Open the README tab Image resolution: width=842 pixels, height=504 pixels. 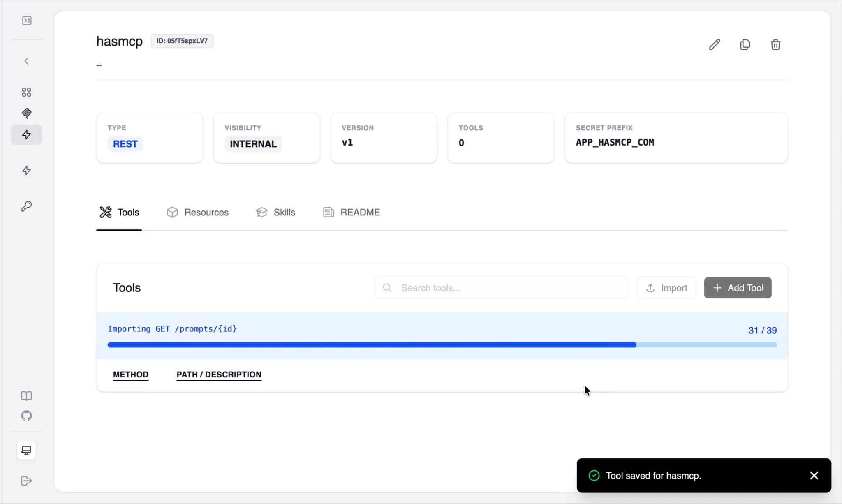[352, 213]
